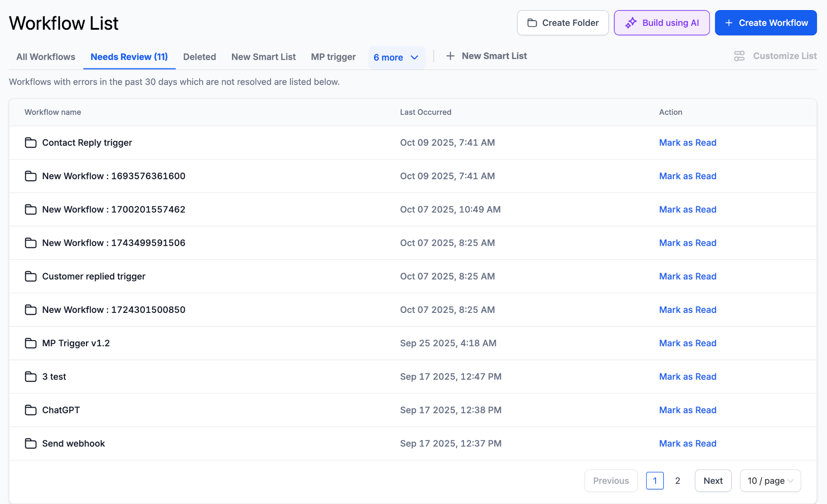
Task: Mark Customer replied trigger as read
Action: pyautogui.click(x=688, y=277)
